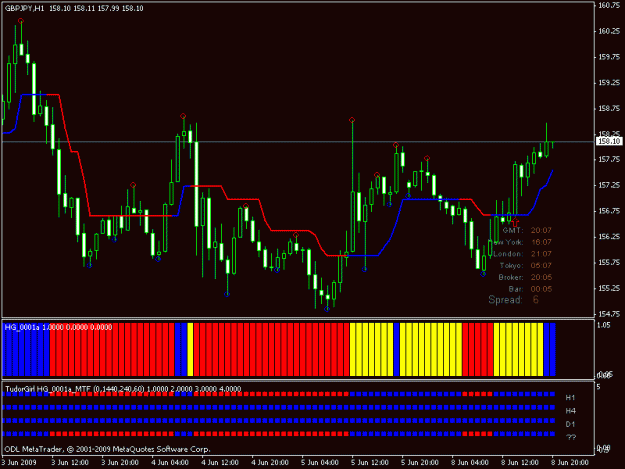Click the GMT 20:07 clock value

click(541, 230)
